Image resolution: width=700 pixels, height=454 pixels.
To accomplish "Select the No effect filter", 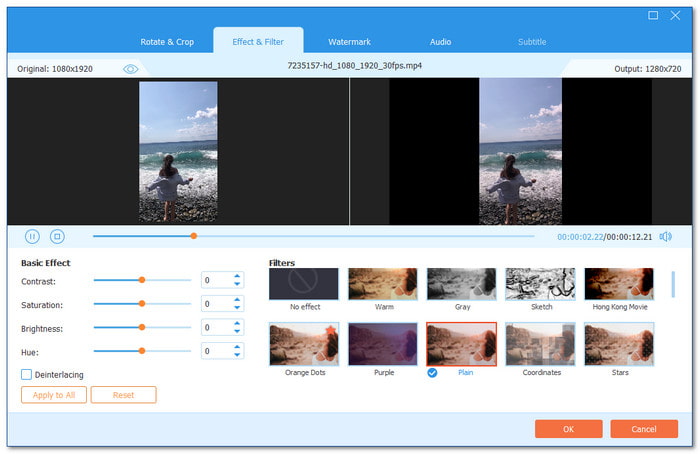I will coord(304,284).
